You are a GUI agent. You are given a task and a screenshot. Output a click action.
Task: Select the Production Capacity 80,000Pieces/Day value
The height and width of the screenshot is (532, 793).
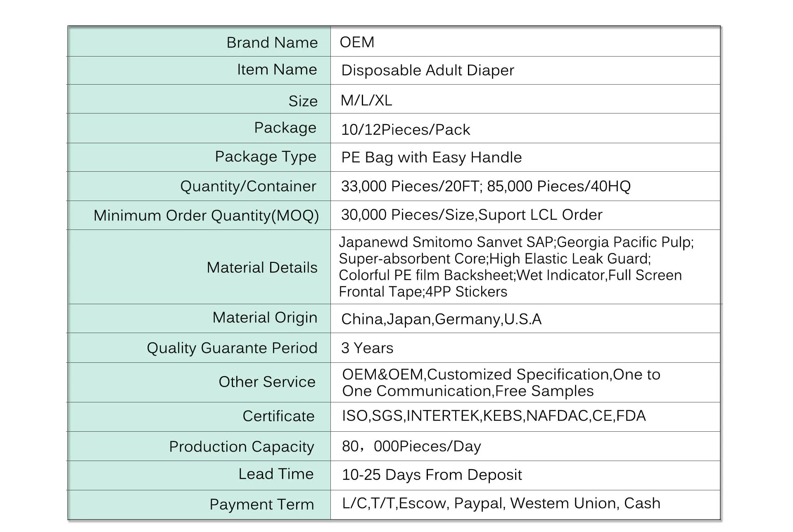(x=410, y=446)
